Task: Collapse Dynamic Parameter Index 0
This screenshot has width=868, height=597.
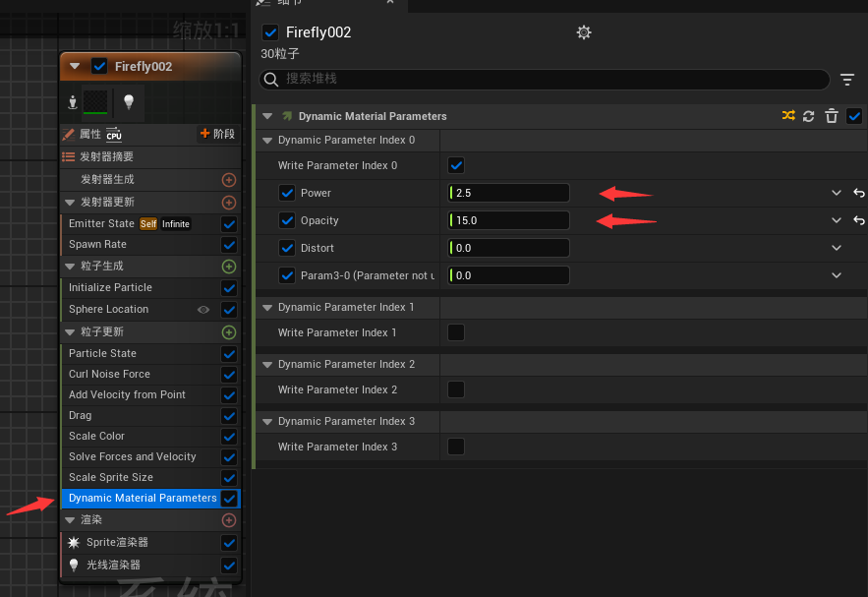Action: click(x=267, y=140)
